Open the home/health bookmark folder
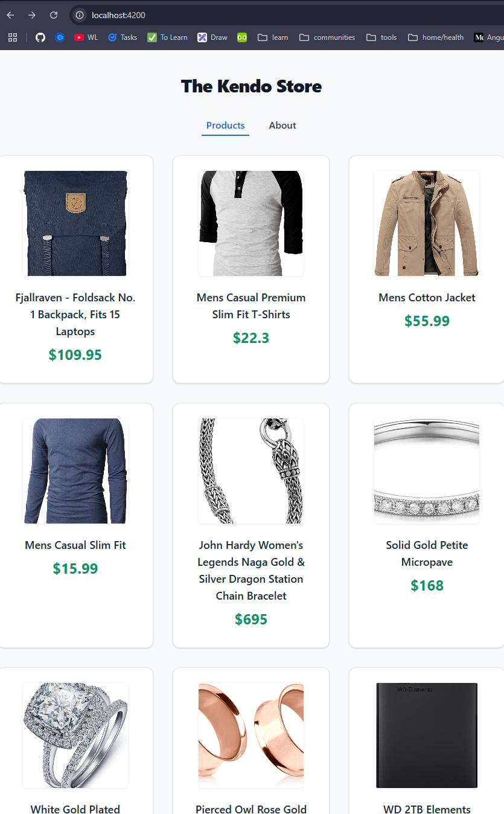Viewport: 504px width, 814px height. [x=435, y=37]
